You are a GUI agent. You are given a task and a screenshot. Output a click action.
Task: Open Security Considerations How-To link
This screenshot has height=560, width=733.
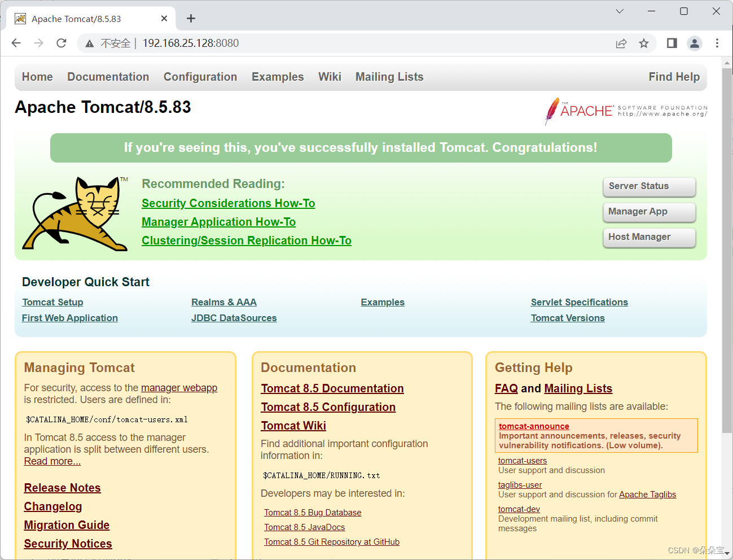click(229, 203)
